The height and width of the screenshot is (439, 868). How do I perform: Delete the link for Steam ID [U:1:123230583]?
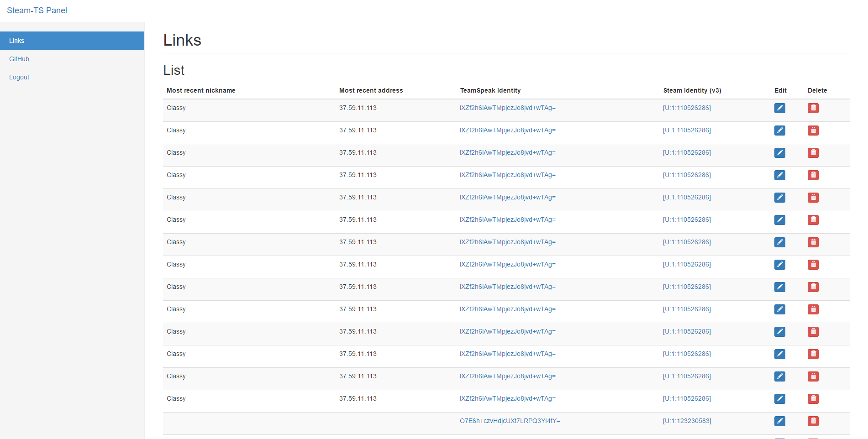click(813, 421)
